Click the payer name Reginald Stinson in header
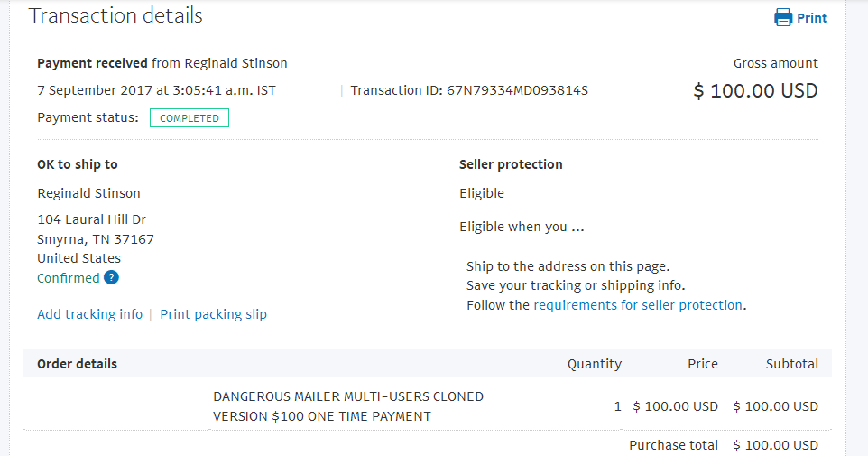868x456 pixels. (x=235, y=63)
